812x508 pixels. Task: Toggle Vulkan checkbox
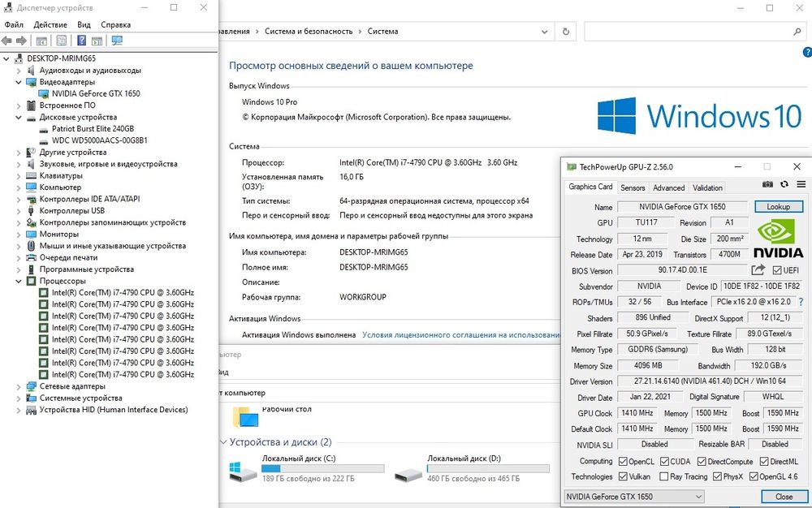[x=623, y=476]
